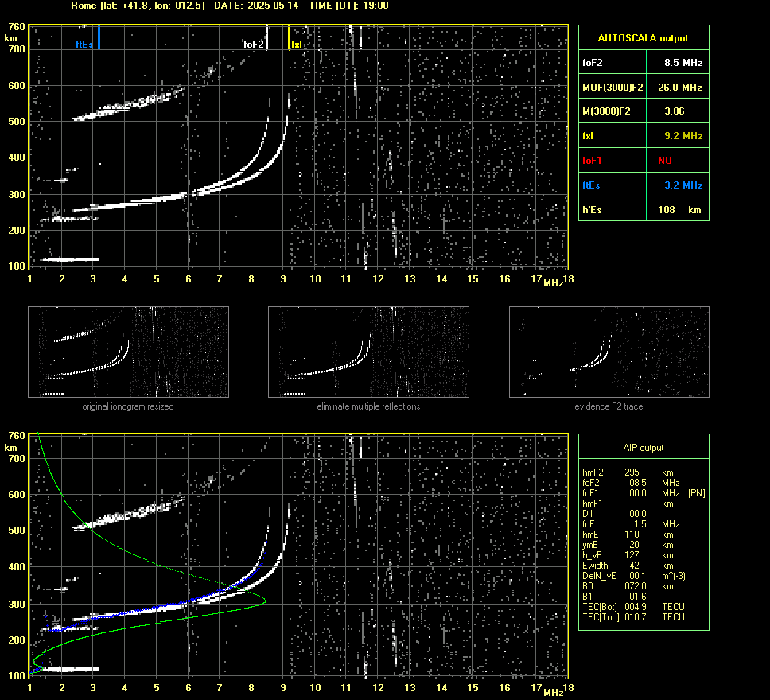The image size is (770, 700).
Task: Select the foF1 row in AIP output
Action: pyautogui.click(x=644, y=492)
